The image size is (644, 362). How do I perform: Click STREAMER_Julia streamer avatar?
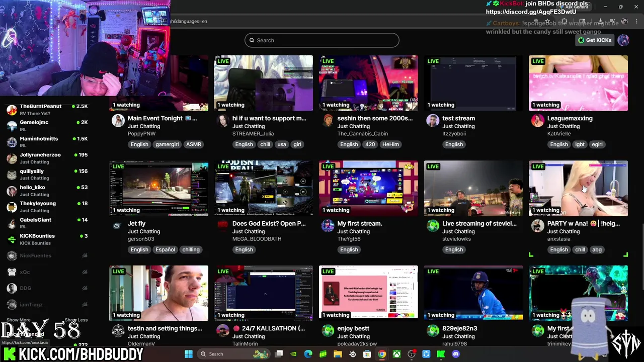[x=222, y=121]
